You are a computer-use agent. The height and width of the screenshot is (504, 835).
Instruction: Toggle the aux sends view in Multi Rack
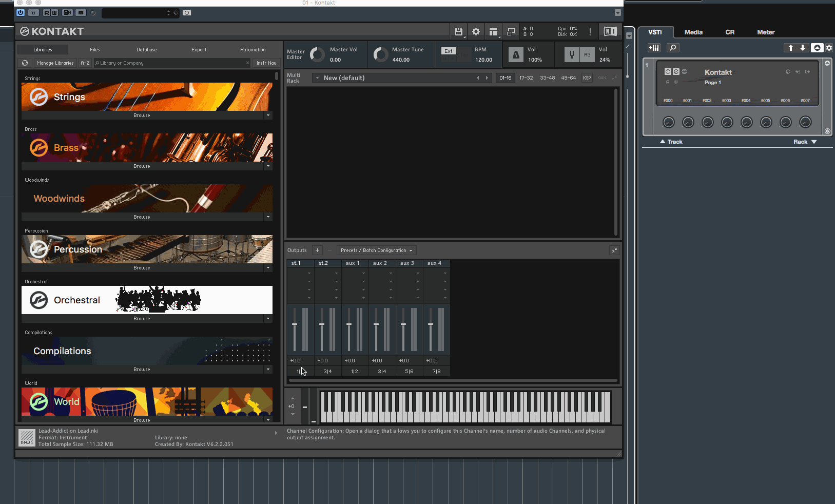602,78
